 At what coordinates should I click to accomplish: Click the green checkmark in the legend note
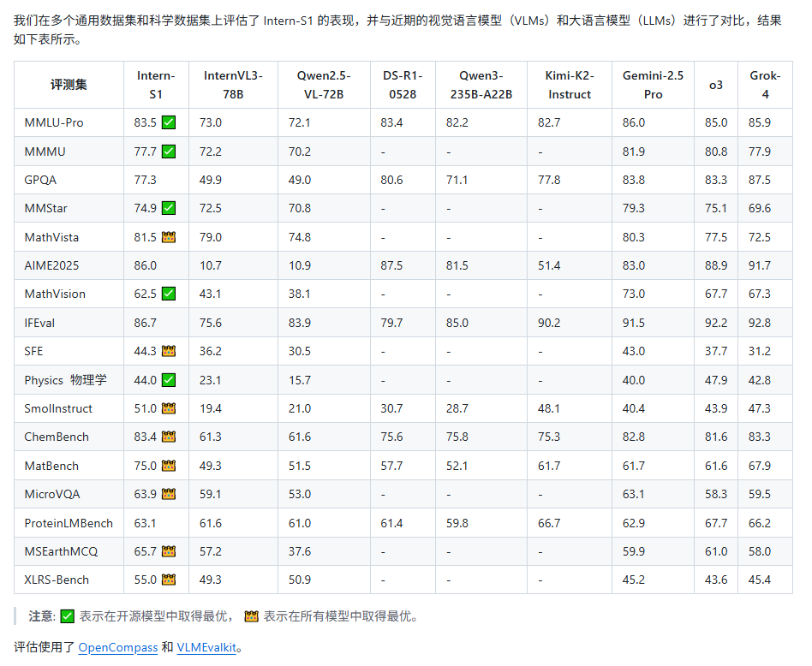pos(68,616)
